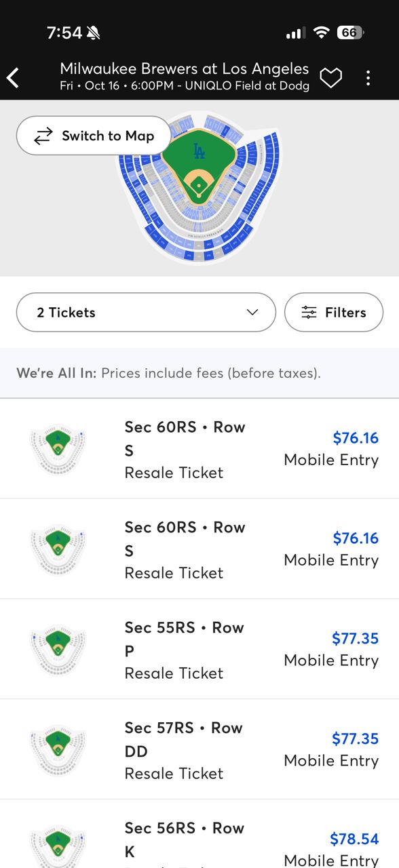Open the Filters options
The height and width of the screenshot is (868, 399).
tap(334, 313)
